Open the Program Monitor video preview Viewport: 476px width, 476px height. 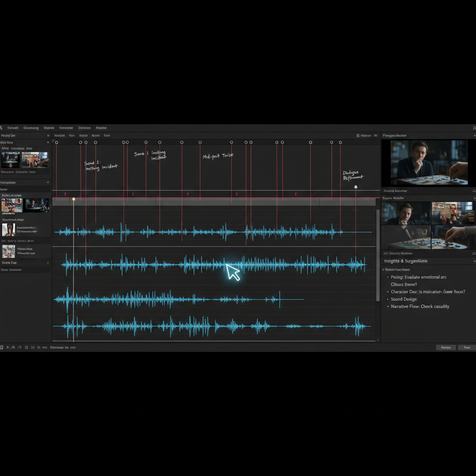tap(426, 163)
